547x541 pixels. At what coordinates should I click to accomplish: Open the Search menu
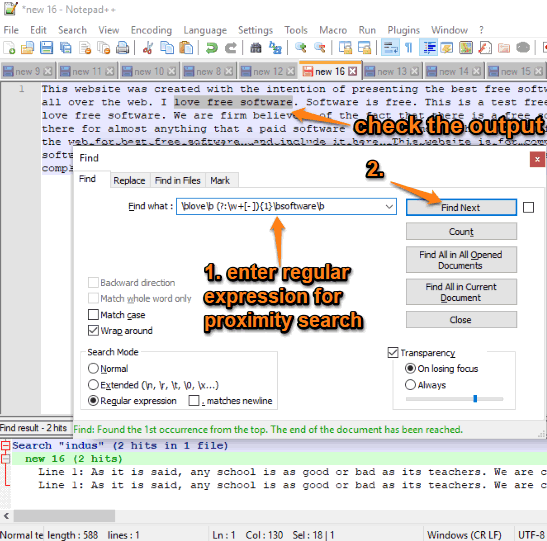click(x=72, y=30)
